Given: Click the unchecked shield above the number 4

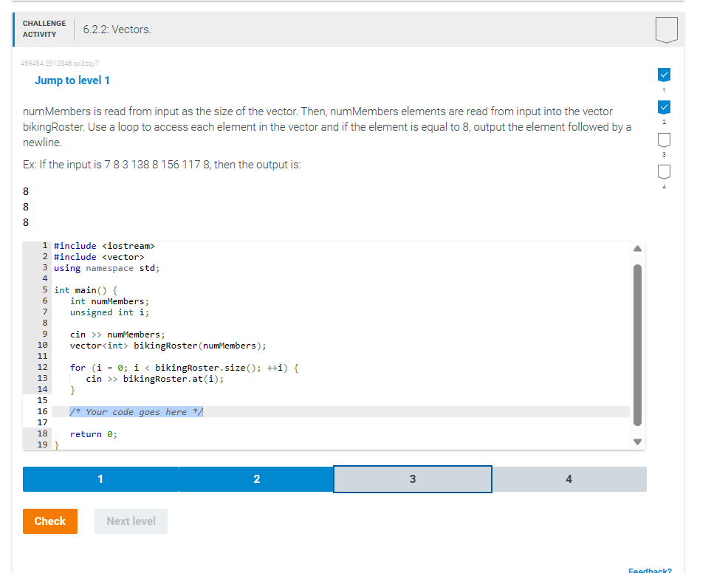Looking at the screenshot, I should click(x=664, y=171).
